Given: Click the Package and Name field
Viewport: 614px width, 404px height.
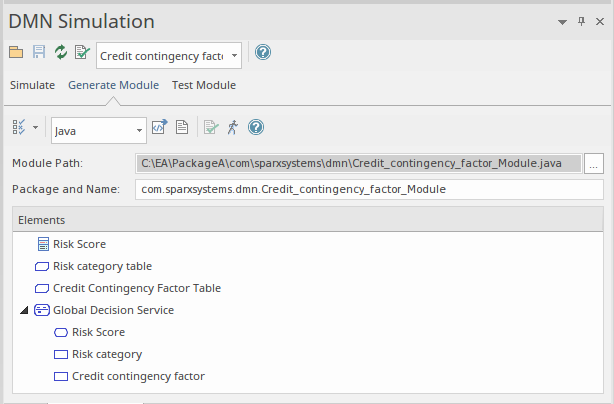Looking at the screenshot, I should pyautogui.click(x=368, y=189).
